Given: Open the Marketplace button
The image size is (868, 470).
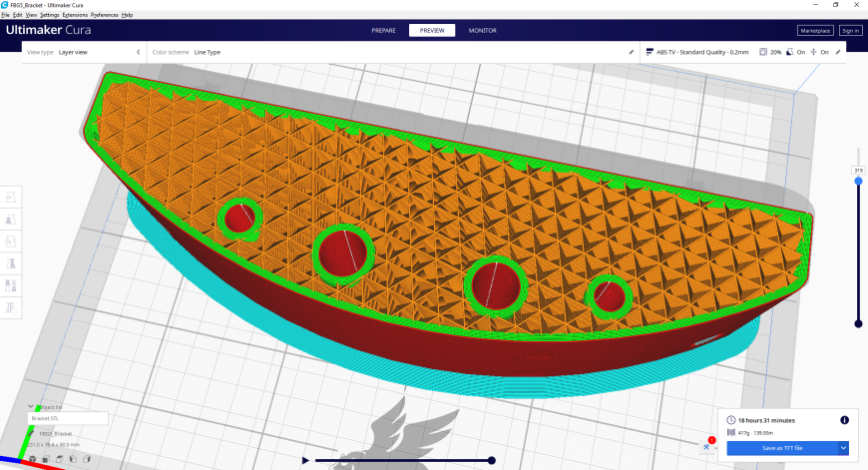Looking at the screenshot, I should 815,31.
